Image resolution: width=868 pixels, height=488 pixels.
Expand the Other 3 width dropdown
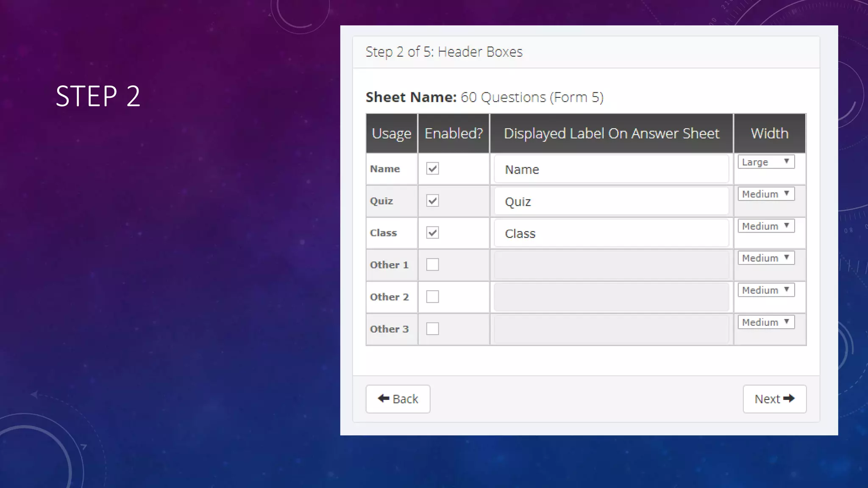tap(766, 322)
